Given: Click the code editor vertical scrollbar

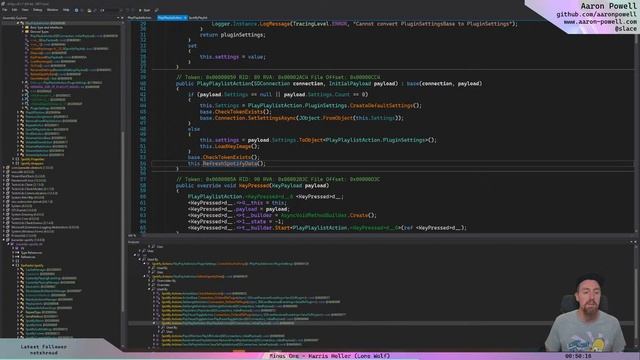Looking at the screenshot, I should click(x=636, y=127).
